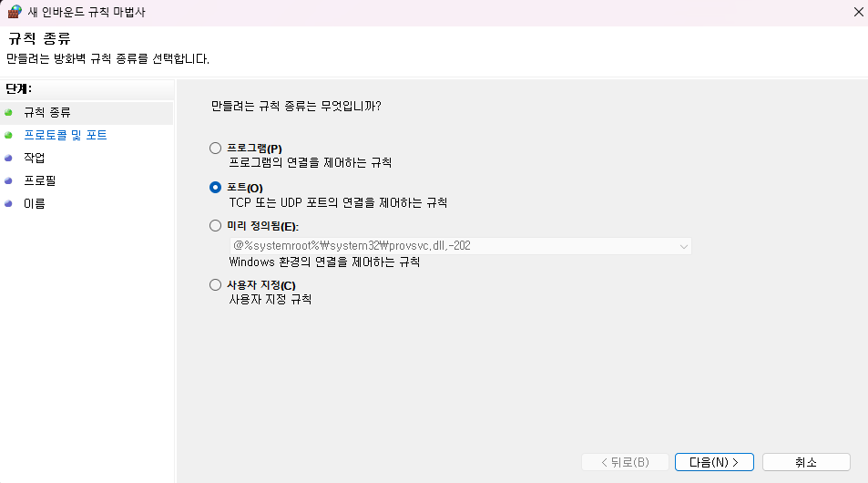Click the blue bullet beside 이름
This screenshot has height=483, width=868.
(8, 203)
